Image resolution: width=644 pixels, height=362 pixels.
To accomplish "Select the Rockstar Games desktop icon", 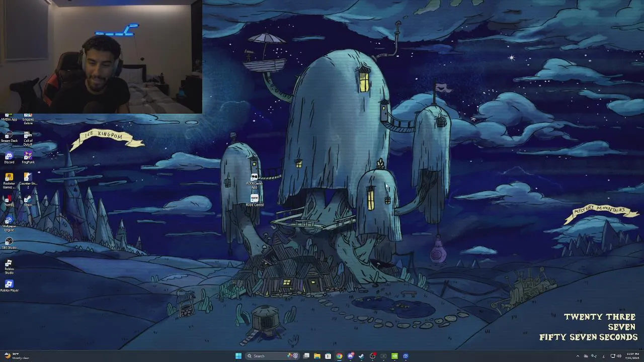I will tap(9, 181).
